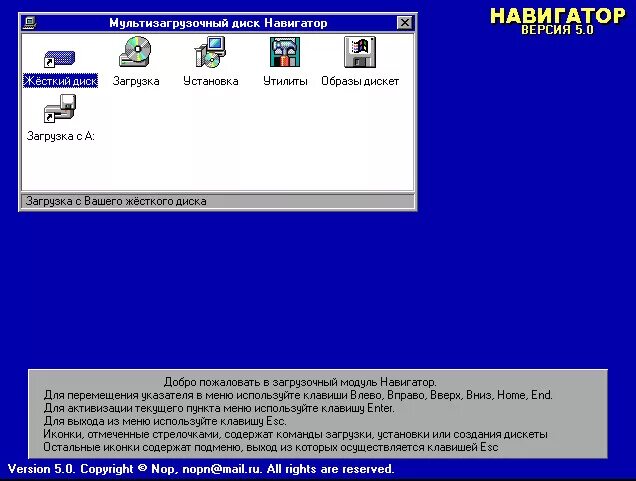This screenshot has height=481, width=636.
Task: Open the Установка setup icon
Action: pos(210,52)
